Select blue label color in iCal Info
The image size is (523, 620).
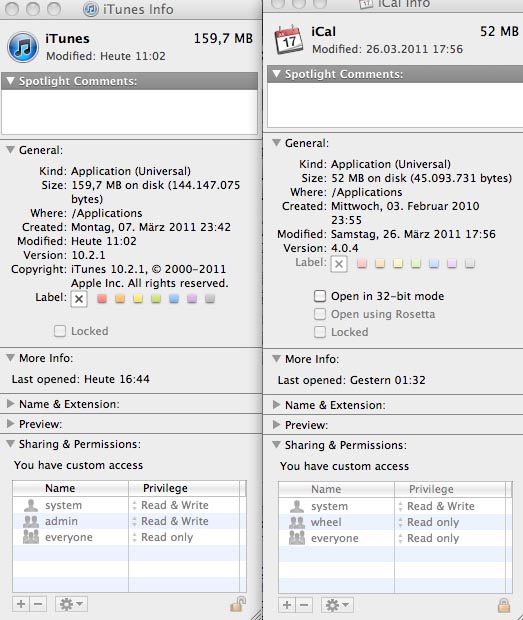[434, 263]
